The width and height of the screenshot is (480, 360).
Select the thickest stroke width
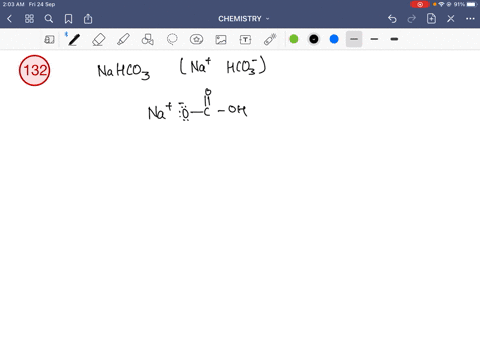394,39
